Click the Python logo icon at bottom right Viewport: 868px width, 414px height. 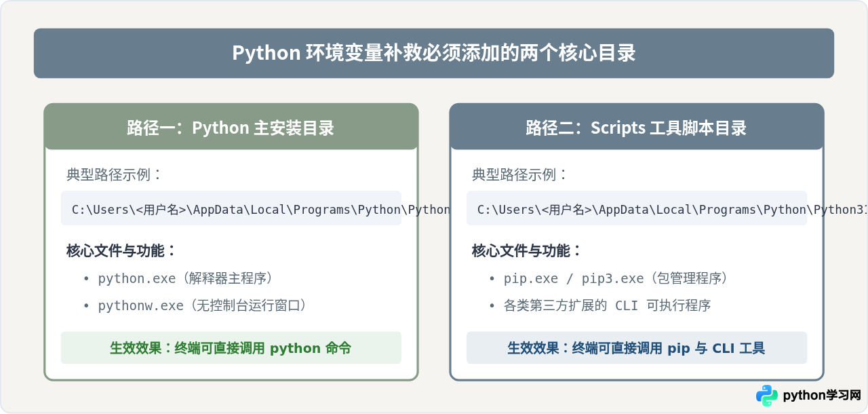pyautogui.click(x=767, y=396)
